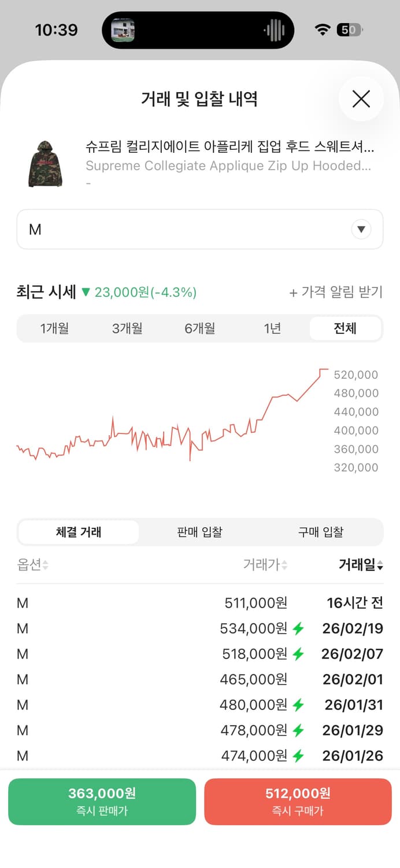Open the size dropdown showing M

coord(361,229)
